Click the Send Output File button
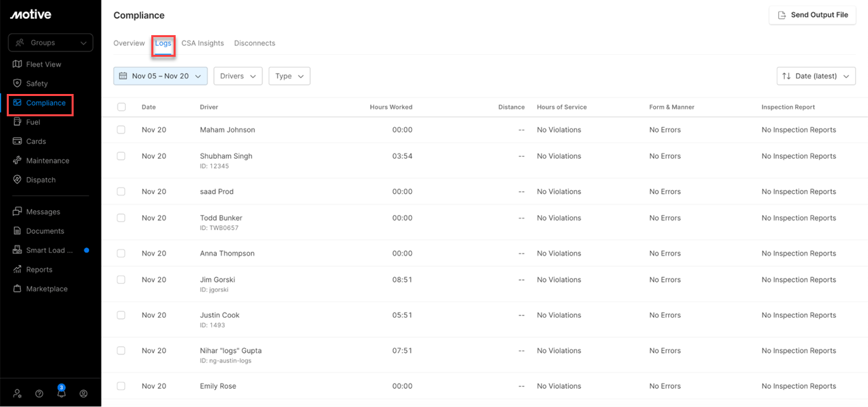Image resolution: width=868 pixels, height=407 pixels. (x=812, y=14)
